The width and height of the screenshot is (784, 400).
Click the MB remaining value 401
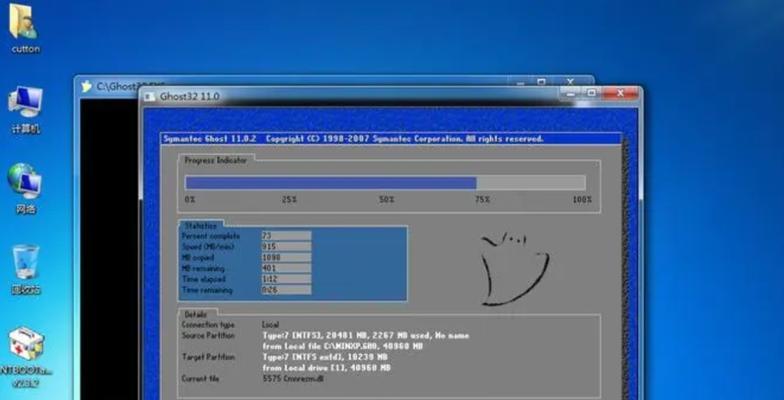(286, 268)
